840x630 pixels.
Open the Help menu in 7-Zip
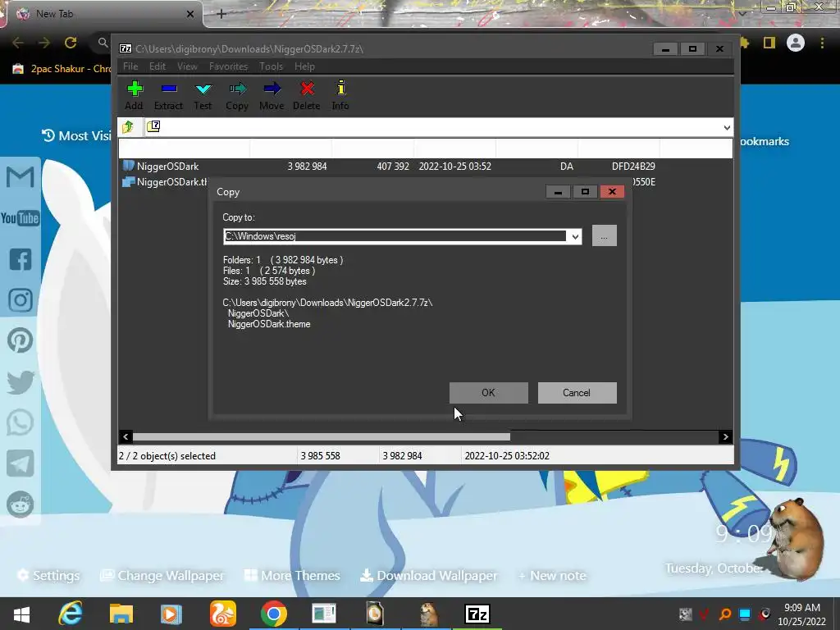point(304,66)
